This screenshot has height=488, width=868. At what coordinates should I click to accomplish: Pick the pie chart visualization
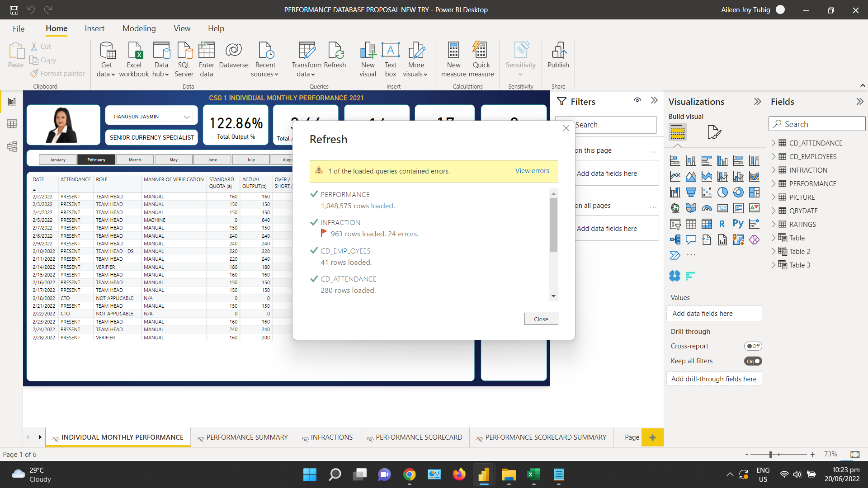(722, 192)
